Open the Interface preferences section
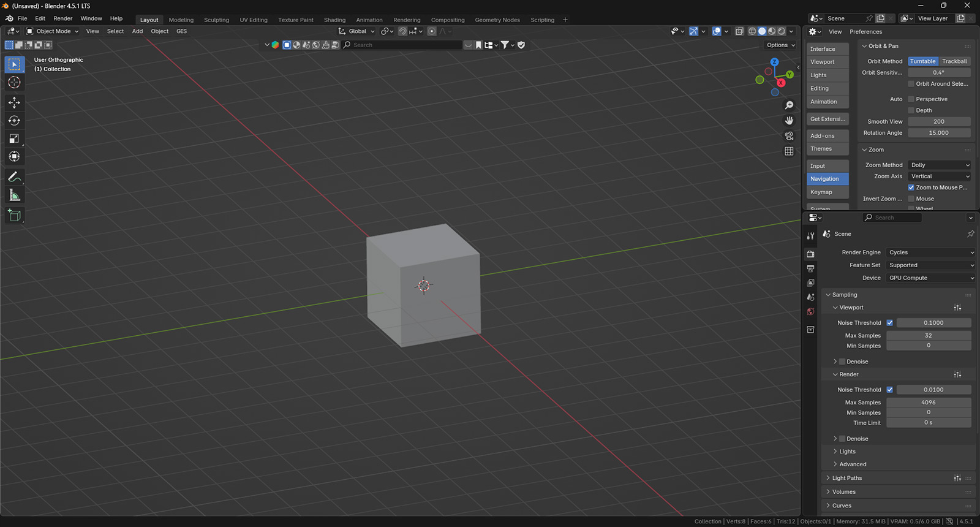This screenshot has width=980, height=527. tap(827, 49)
